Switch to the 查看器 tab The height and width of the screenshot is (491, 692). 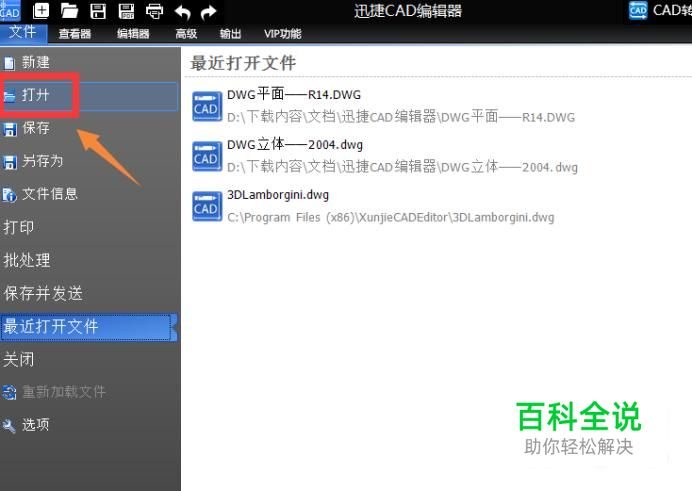pyautogui.click(x=75, y=34)
